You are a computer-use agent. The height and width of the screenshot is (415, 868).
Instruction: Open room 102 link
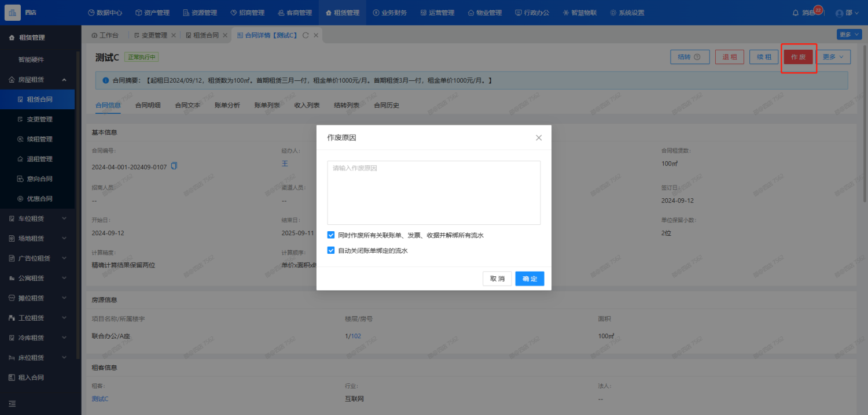pyautogui.click(x=356, y=336)
